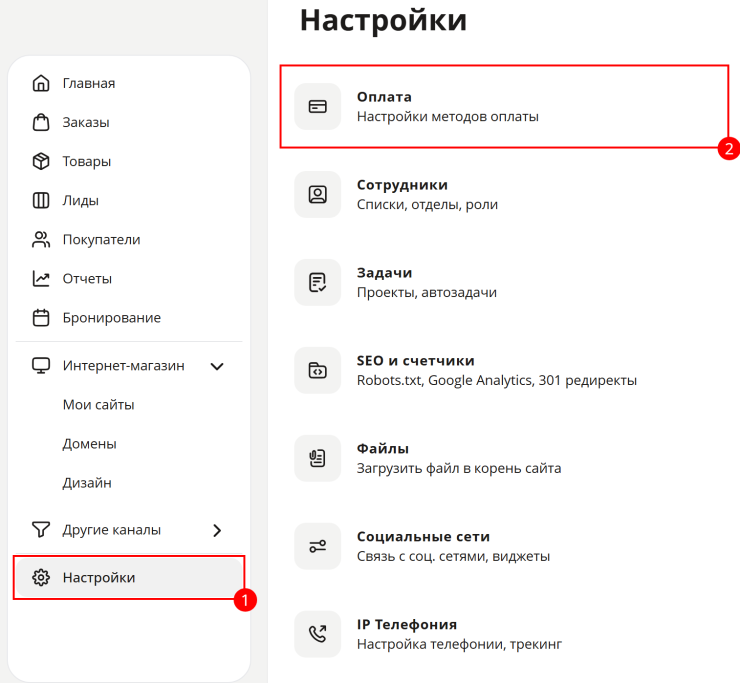This screenshot has height=683, width=740.
Task: Open the Сотрудники settings title
Action: (402, 185)
